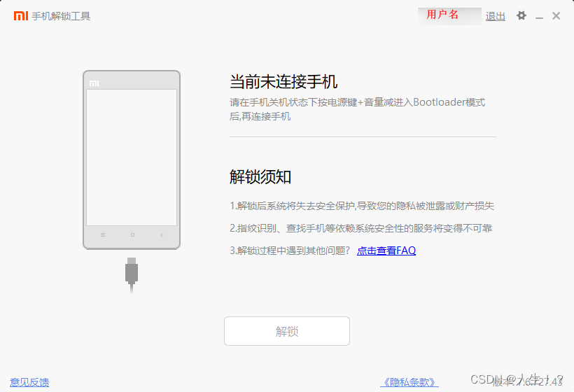Image resolution: width=574 pixels, height=392 pixels.
Task: Click the Mi logo in the title bar
Action: click(21, 15)
